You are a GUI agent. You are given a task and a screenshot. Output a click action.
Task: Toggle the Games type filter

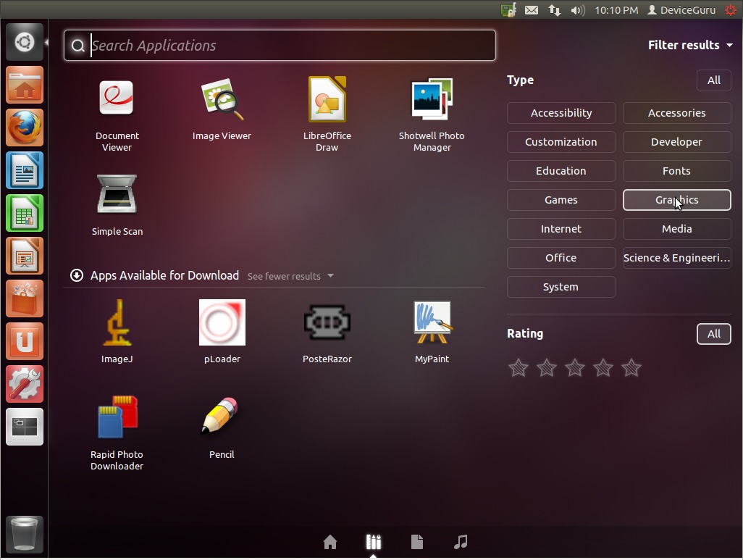pyautogui.click(x=561, y=200)
